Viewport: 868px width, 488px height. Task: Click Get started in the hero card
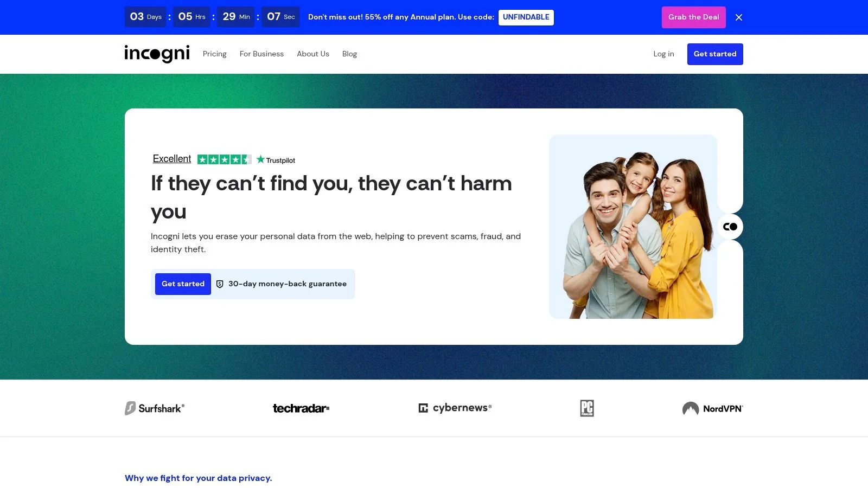183,284
